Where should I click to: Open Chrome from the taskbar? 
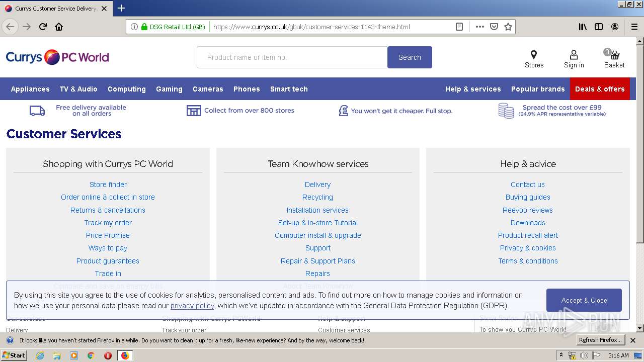pyautogui.click(x=91, y=355)
